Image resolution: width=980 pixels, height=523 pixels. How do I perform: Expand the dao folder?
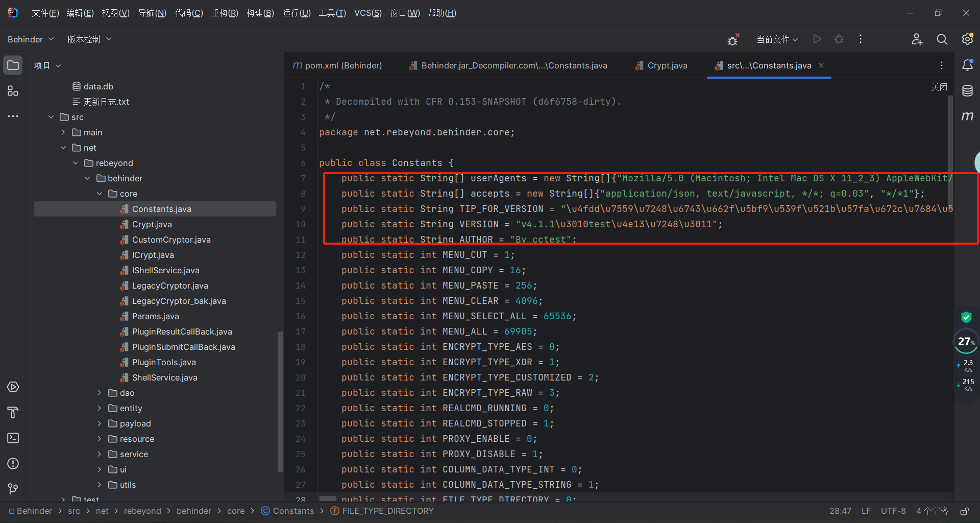point(100,393)
